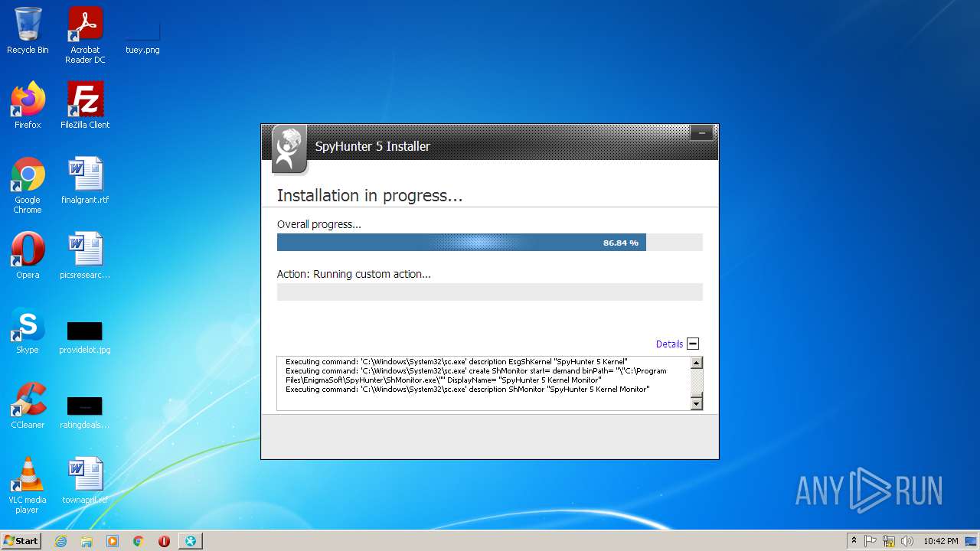Open network status icon in tray
Image resolution: width=980 pixels, height=551 pixels.
(889, 541)
